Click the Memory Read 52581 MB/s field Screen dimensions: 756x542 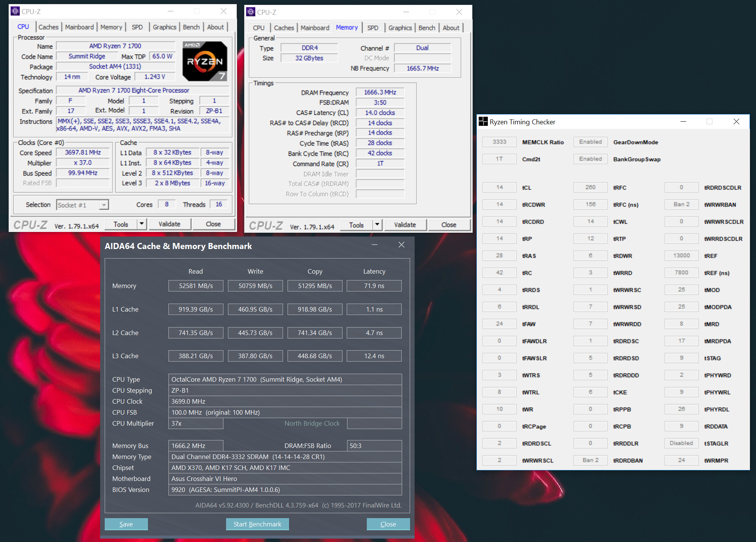coord(196,286)
